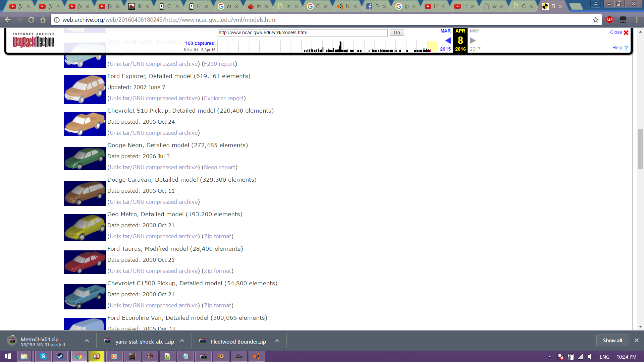This screenshot has width=644, height=362.
Task: Jump to 2015 captures
Action: click(445, 49)
